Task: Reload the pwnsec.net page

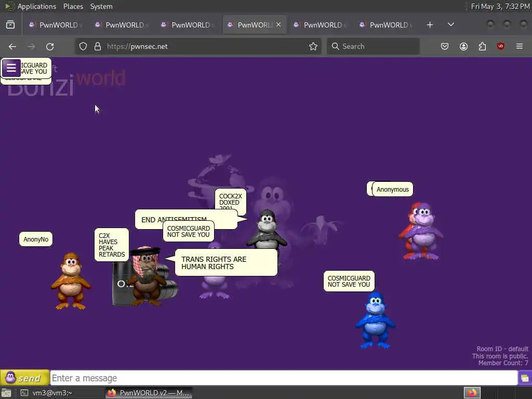Action: (50, 46)
